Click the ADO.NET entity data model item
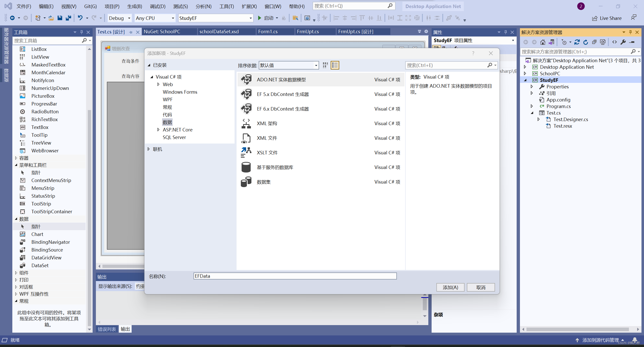The image size is (644, 347). tap(281, 80)
